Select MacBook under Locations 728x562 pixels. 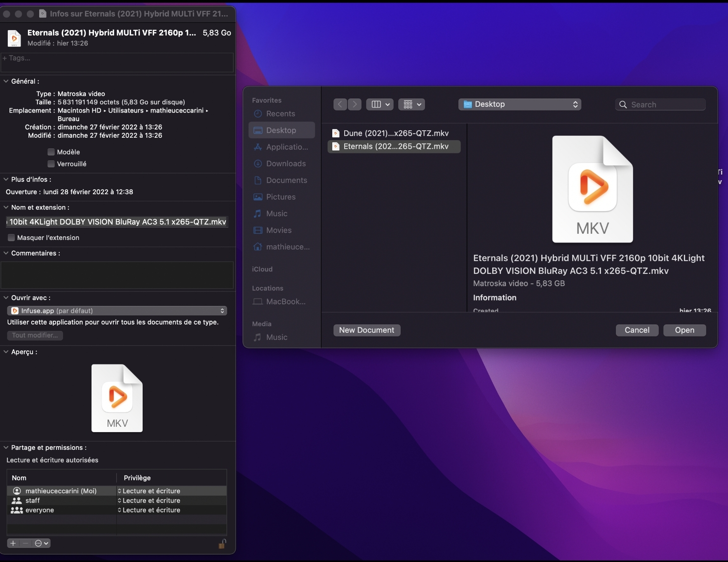282,301
